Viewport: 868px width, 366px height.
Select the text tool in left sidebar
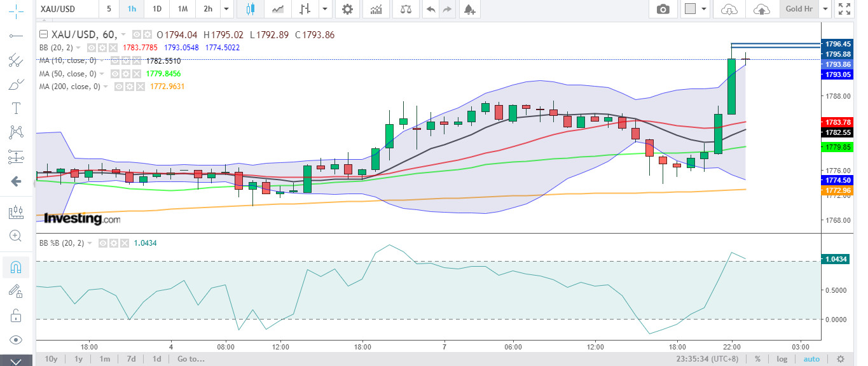click(16, 108)
